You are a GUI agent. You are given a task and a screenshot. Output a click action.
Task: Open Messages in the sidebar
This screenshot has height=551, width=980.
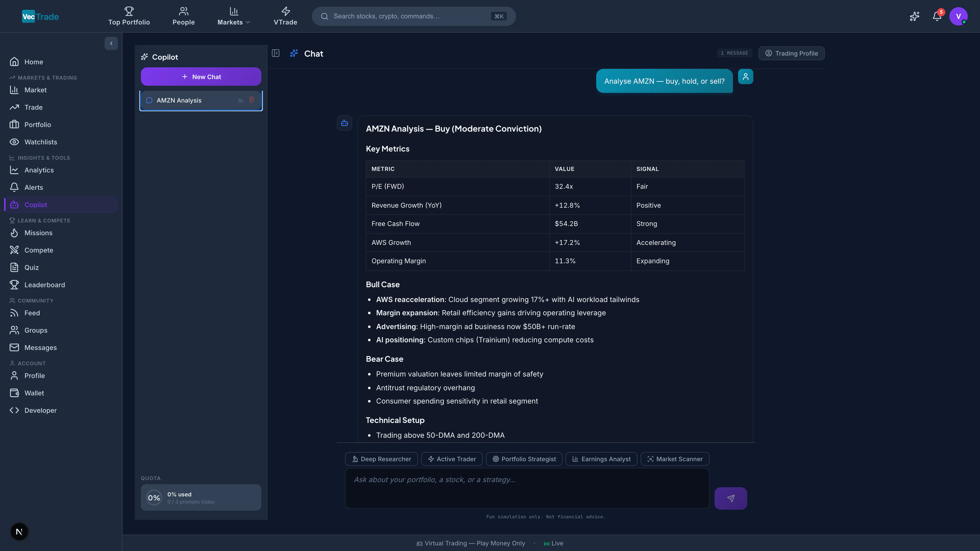click(x=61, y=347)
